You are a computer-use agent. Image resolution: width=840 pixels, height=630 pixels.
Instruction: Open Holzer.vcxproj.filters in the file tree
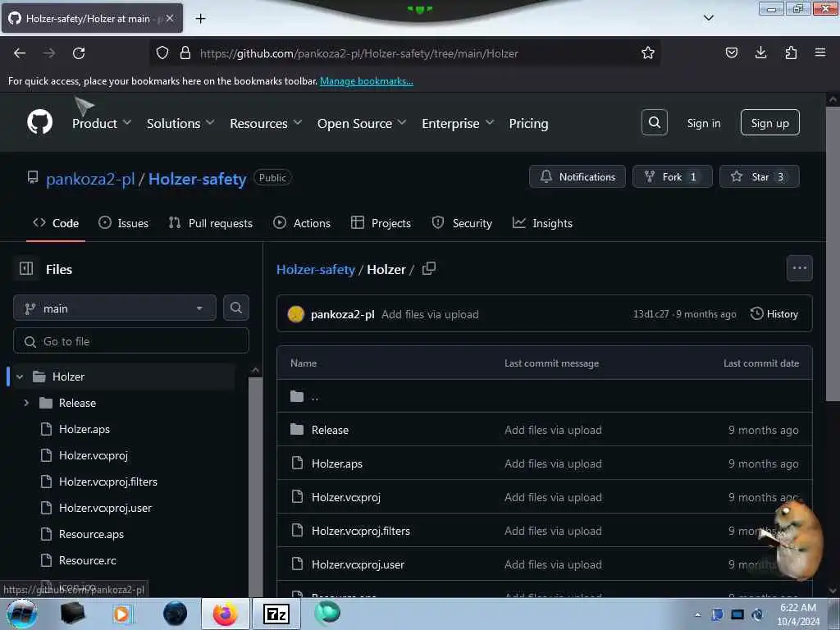[108, 482]
